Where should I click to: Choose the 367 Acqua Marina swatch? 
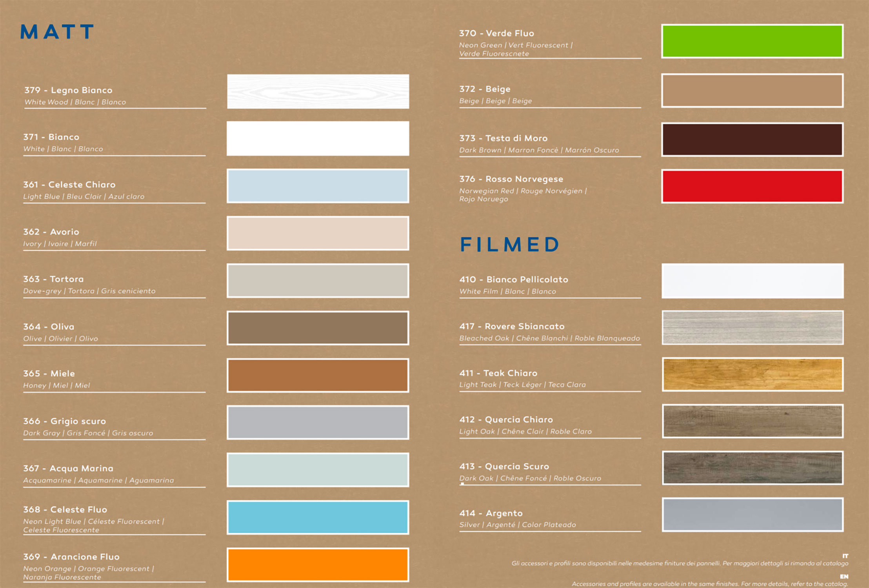click(318, 470)
